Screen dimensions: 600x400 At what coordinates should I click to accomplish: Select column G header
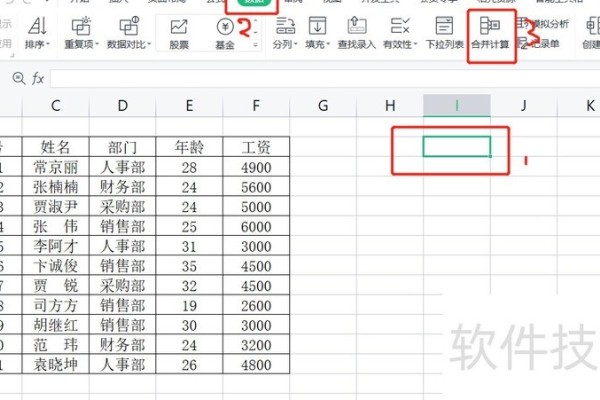[x=323, y=106]
